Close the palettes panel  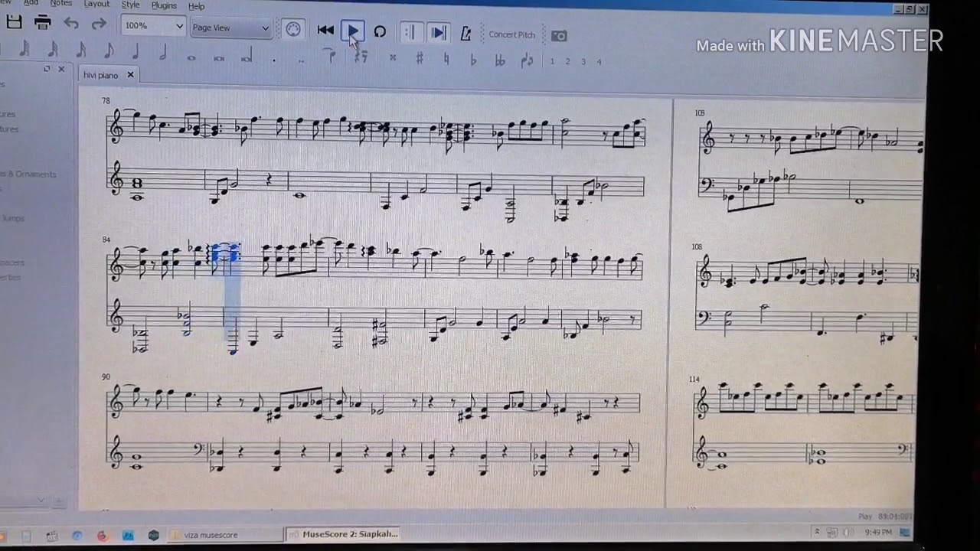click(x=60, y=69)
